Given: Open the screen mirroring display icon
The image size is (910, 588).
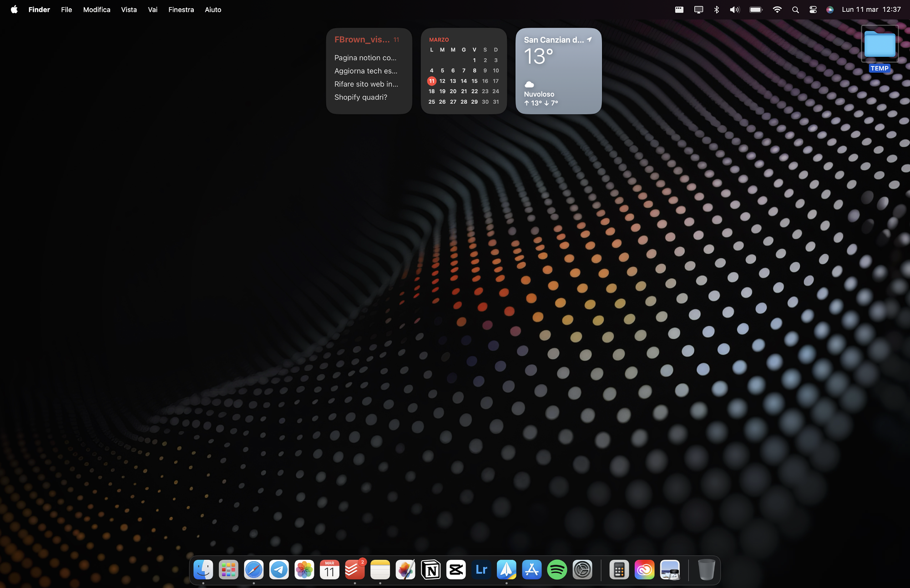Looking at the screenshot, I should [x=698, y=10].
